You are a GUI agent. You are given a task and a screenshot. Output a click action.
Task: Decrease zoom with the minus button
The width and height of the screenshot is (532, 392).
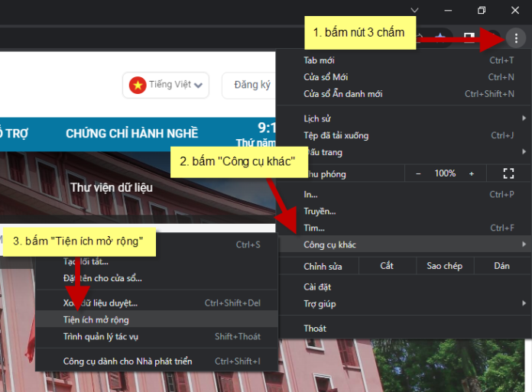(418, 173)
